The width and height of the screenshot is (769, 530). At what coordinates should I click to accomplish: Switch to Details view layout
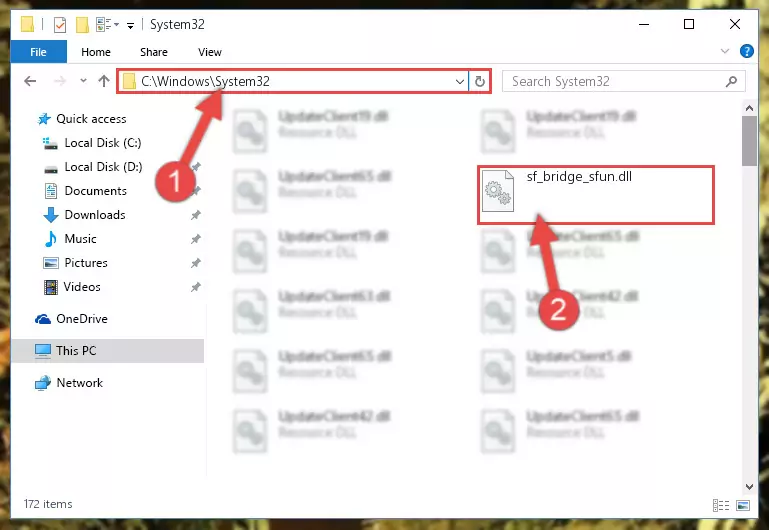pyautogui.click(x=720, y=505)
